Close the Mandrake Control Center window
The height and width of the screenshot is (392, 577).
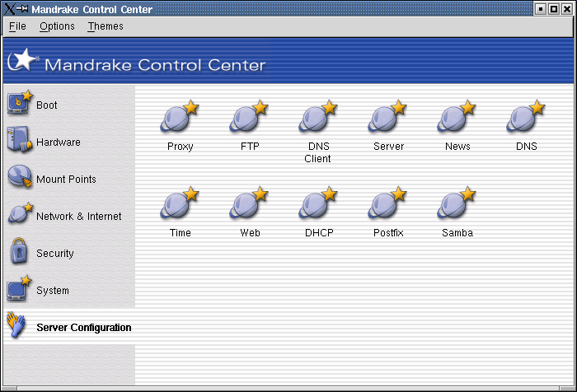567,9
